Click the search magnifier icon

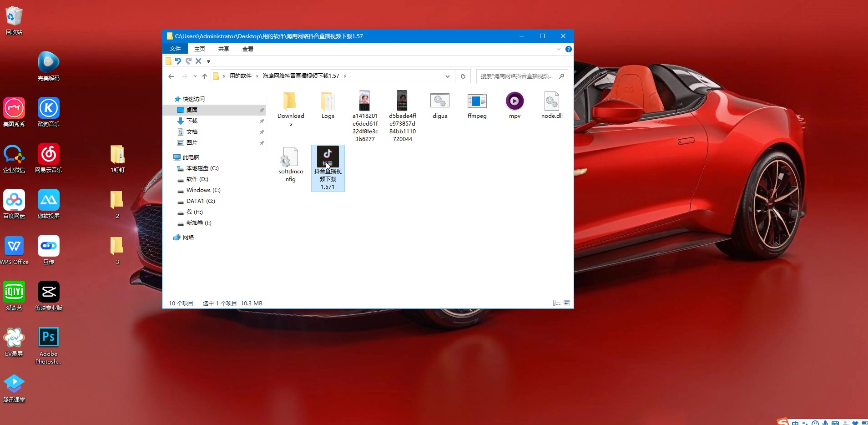pos(562,76)
